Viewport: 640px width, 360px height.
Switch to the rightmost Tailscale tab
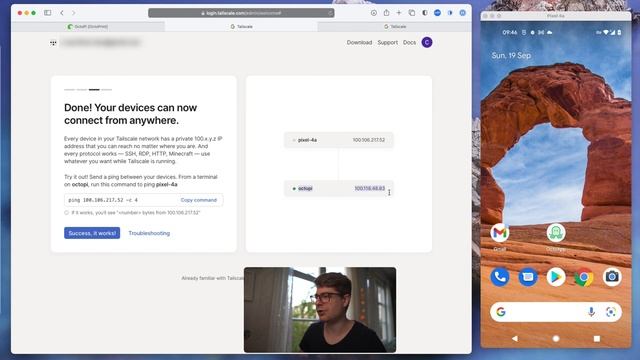[395, 27]
